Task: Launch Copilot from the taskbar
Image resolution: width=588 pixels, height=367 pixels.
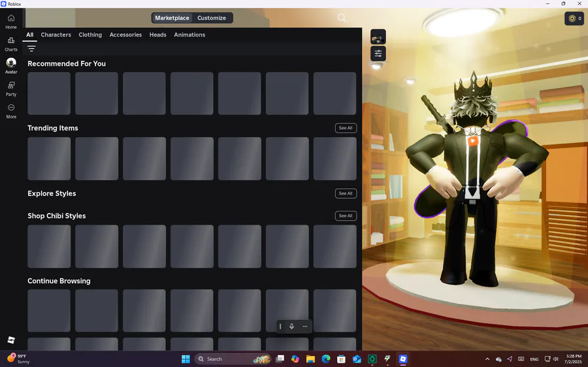Action: point(295,359)
